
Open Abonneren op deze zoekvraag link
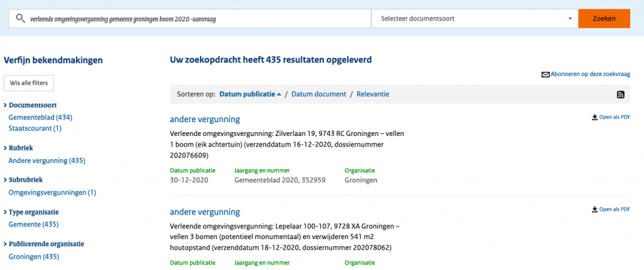[590, 74]
